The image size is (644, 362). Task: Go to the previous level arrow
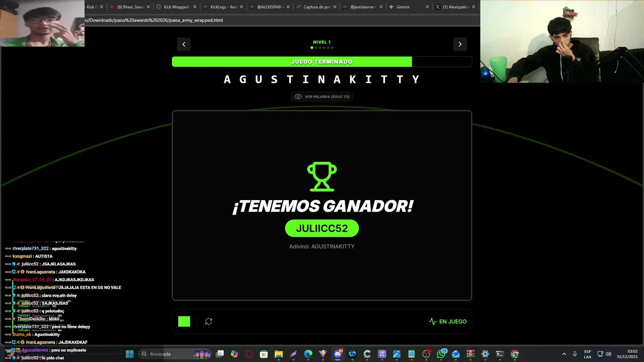184,44
